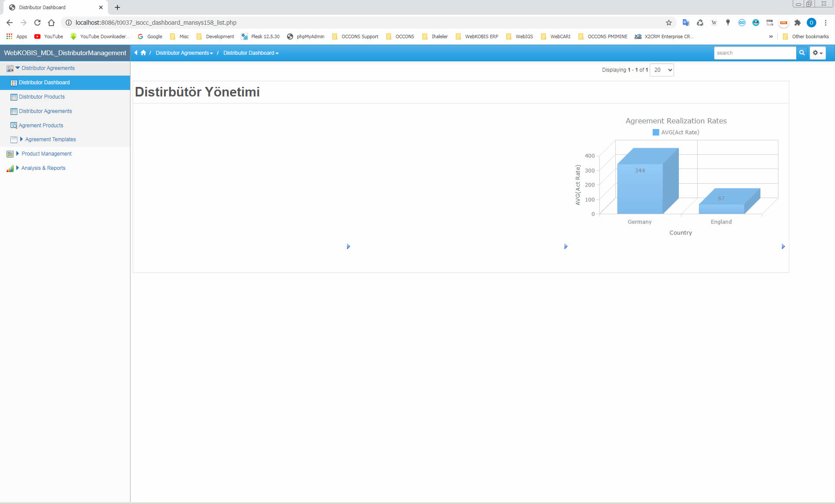Screen dimensions: 835x504
Task: Open WebKOBIS ERP bookmarks folder
Action: point(477,36)
